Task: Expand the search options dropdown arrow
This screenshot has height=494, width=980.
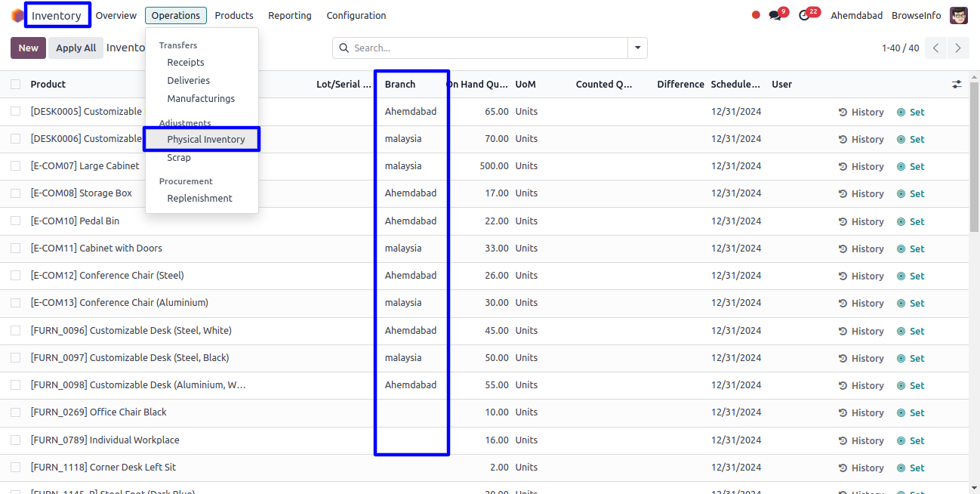Action: pyautogui.click(x=638, y=48)
